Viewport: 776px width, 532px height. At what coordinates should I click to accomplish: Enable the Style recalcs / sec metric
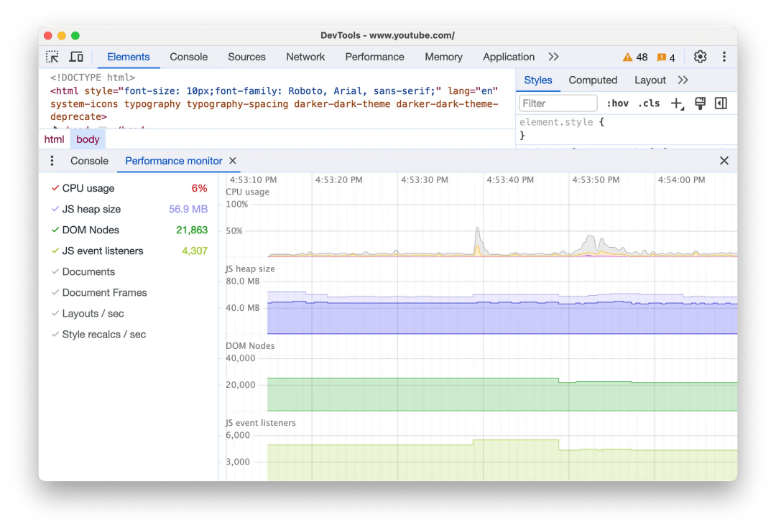[55, 335]
